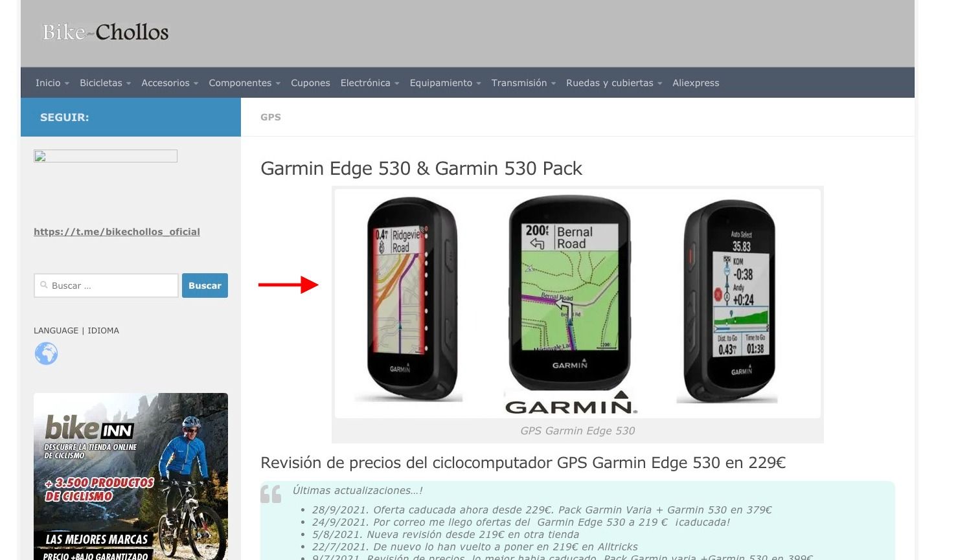Click the broken image under SEGUIR

click(x=106, y=156)
